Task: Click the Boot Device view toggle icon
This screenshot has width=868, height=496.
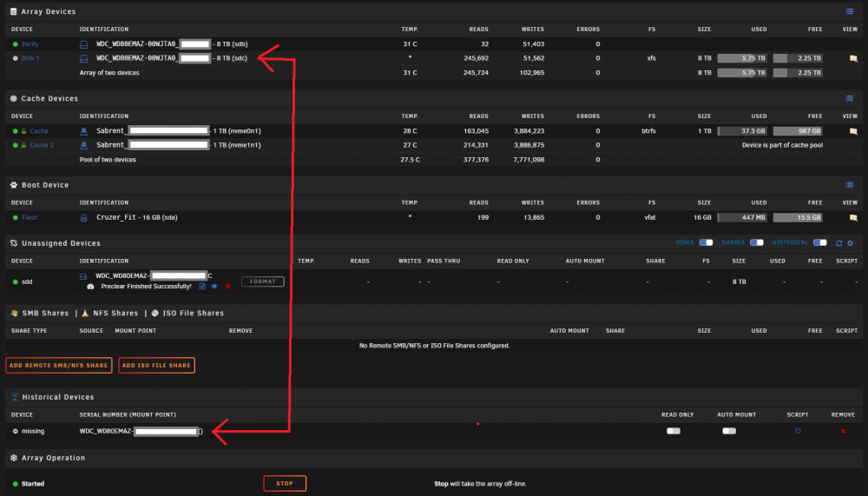Action: 849,184
